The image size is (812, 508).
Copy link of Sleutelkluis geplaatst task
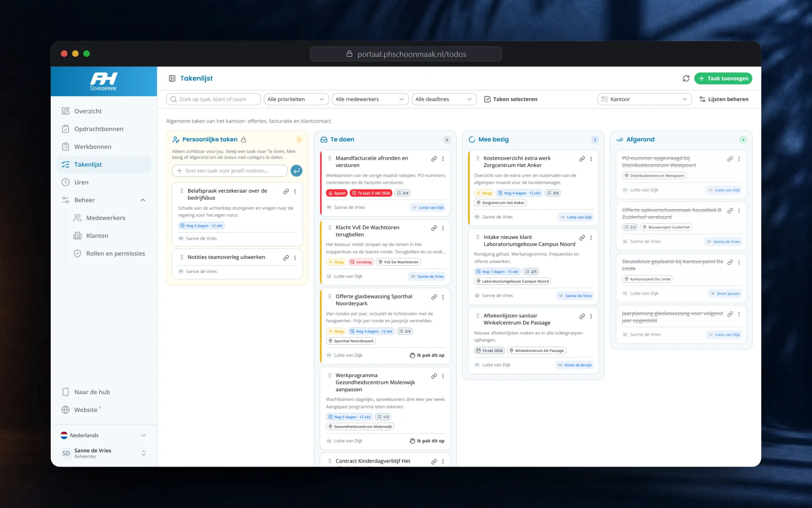730,262
